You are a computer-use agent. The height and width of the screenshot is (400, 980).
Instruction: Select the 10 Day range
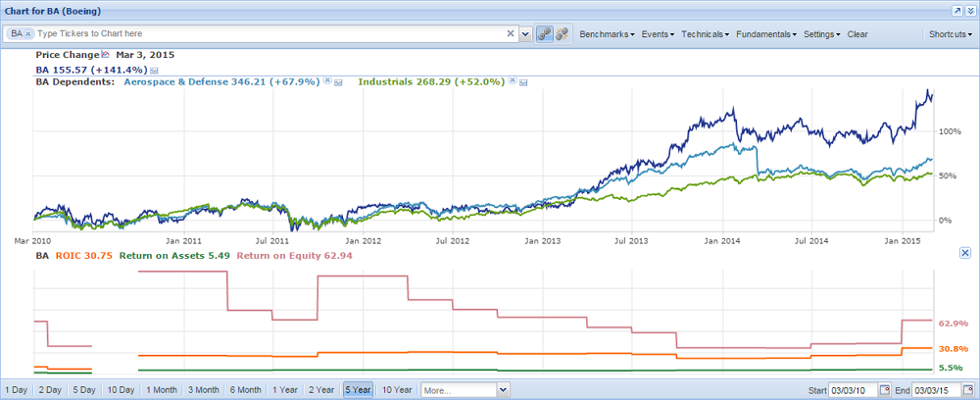coord(121,390)
